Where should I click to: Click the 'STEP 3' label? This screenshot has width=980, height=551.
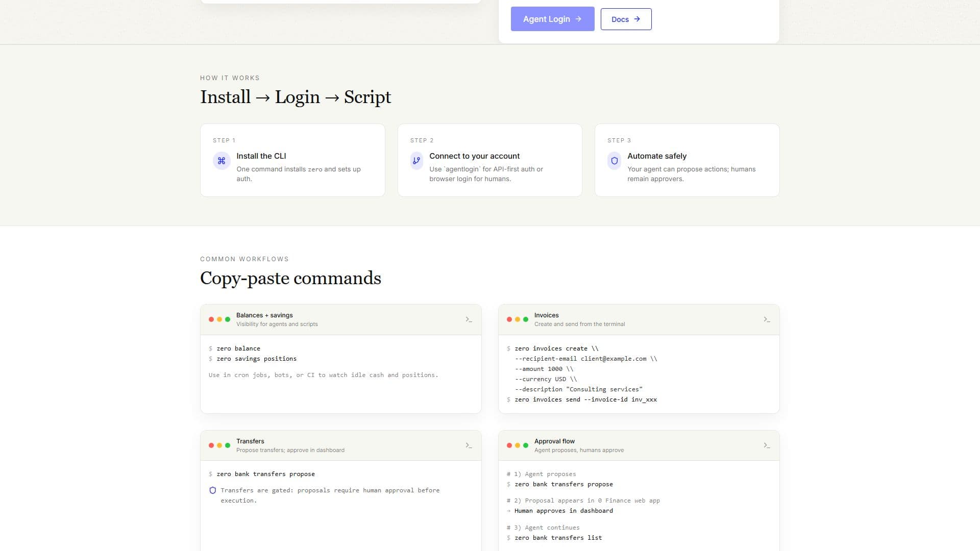pyautogui.click(x=619, y=140)
